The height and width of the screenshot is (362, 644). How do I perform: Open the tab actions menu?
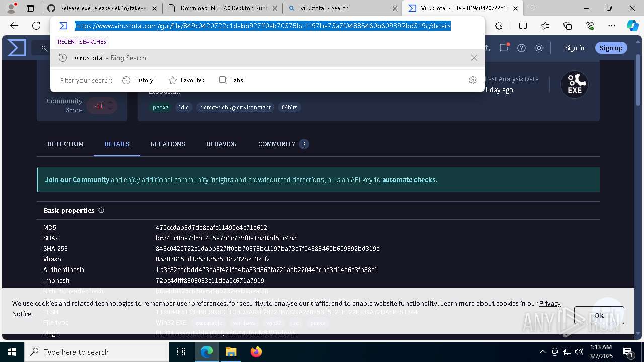point(30,8)
